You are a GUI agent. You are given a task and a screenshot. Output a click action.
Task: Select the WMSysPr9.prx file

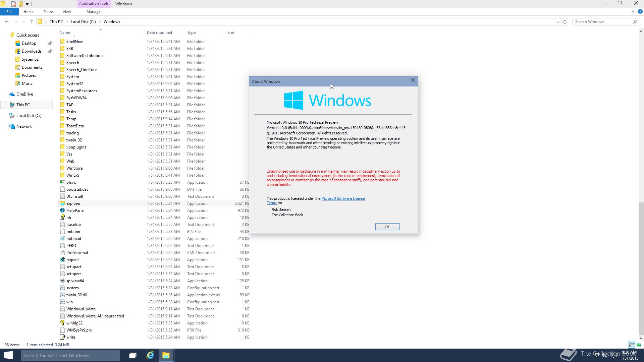(x=79, y=330)
